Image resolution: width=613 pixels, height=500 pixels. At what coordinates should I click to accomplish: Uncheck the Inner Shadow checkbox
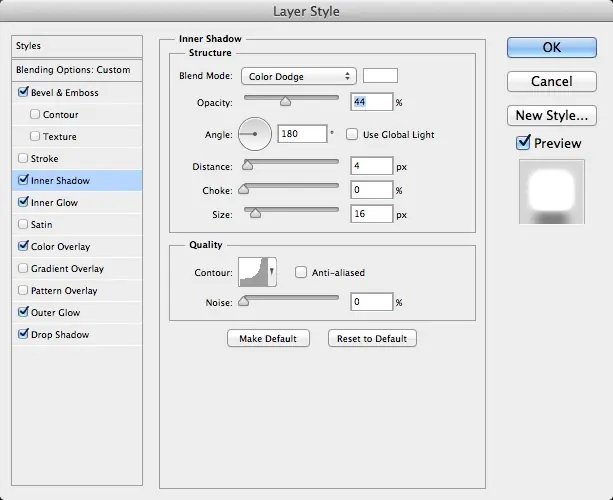23,180
